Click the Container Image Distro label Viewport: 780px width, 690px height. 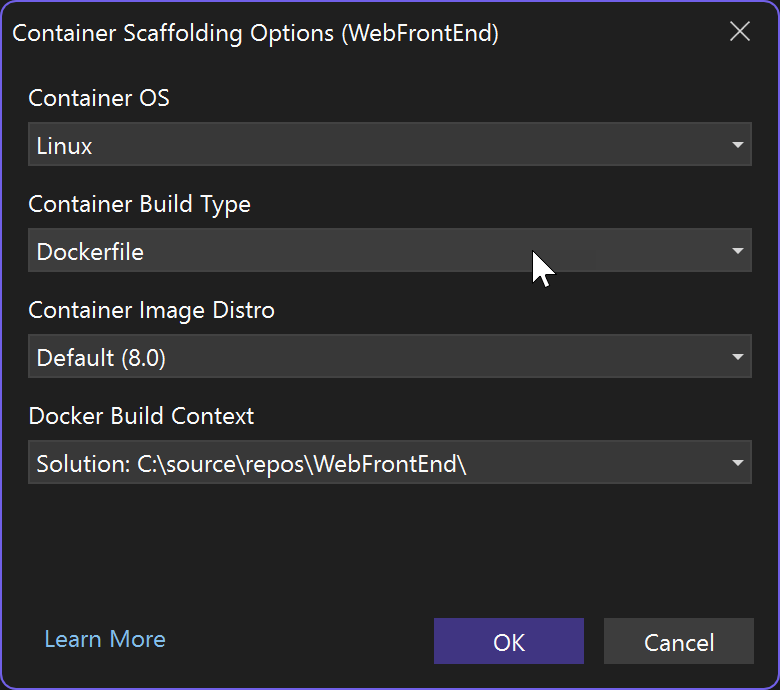pos(151,310)
